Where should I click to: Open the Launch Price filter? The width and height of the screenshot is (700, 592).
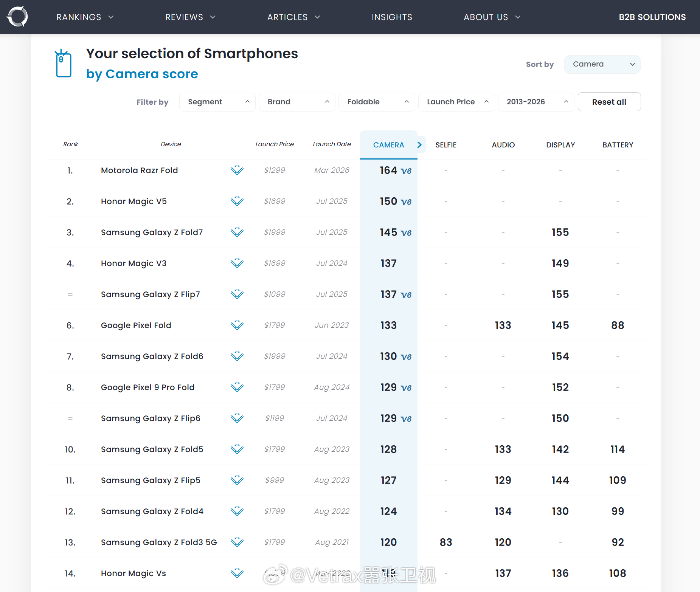click(456, 102)
